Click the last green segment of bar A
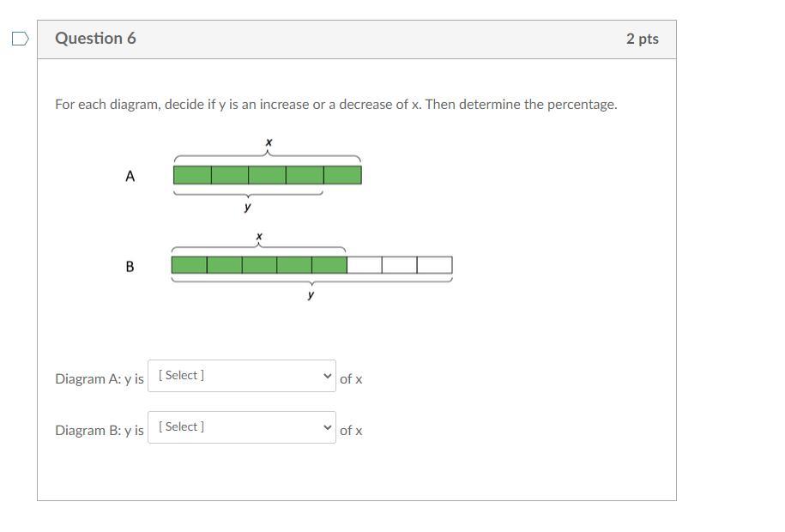This screenshot has height=532, width=785. 342,175
